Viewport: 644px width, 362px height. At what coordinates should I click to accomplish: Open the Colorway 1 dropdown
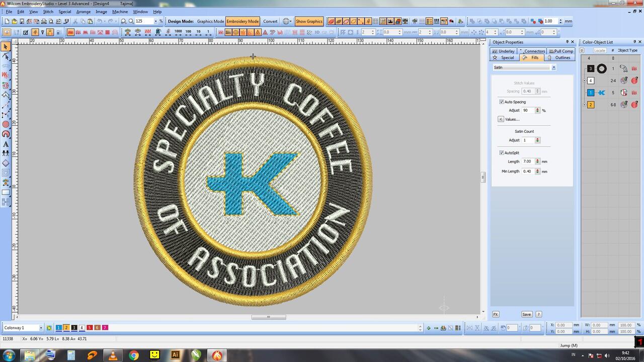point(41,328)
